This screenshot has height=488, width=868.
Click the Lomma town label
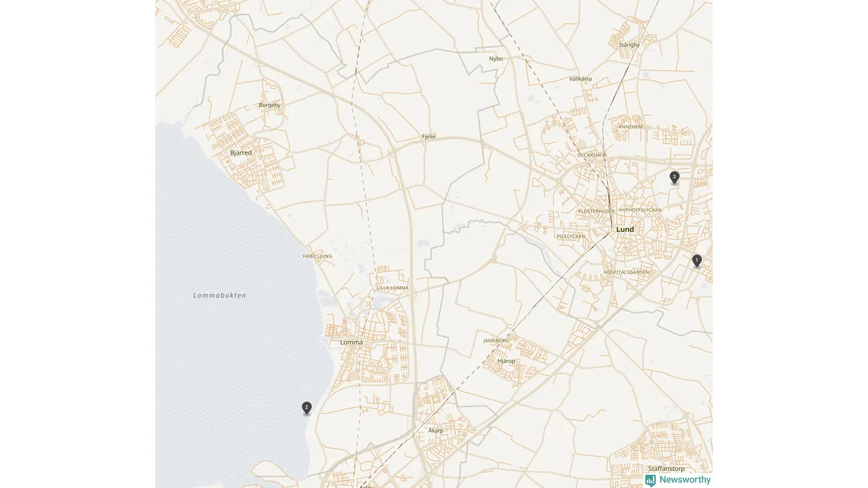click(351, 342)
